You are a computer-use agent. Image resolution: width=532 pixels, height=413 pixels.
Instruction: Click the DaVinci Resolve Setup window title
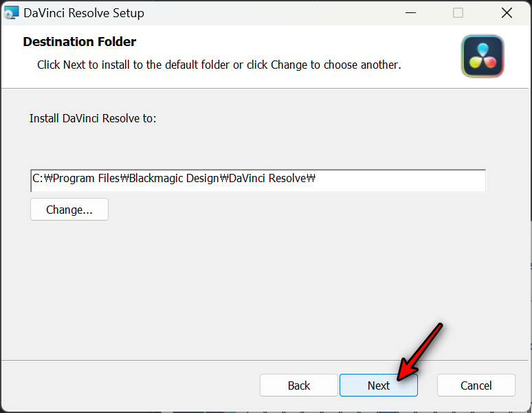pyautogui.click(x=84, y=13)
